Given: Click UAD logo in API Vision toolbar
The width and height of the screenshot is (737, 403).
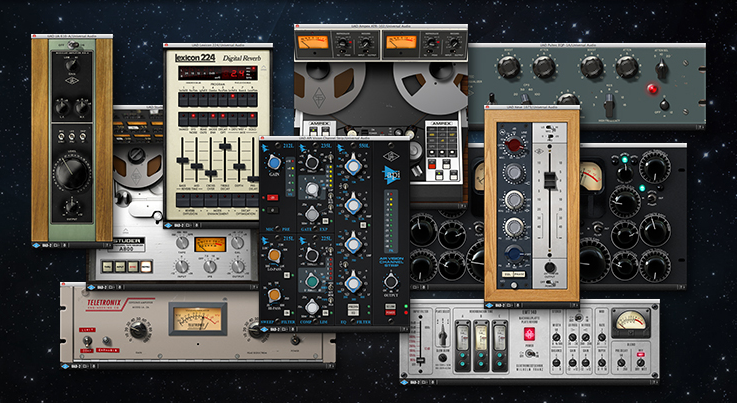Looking at the screenshot, I should [265, 329].
